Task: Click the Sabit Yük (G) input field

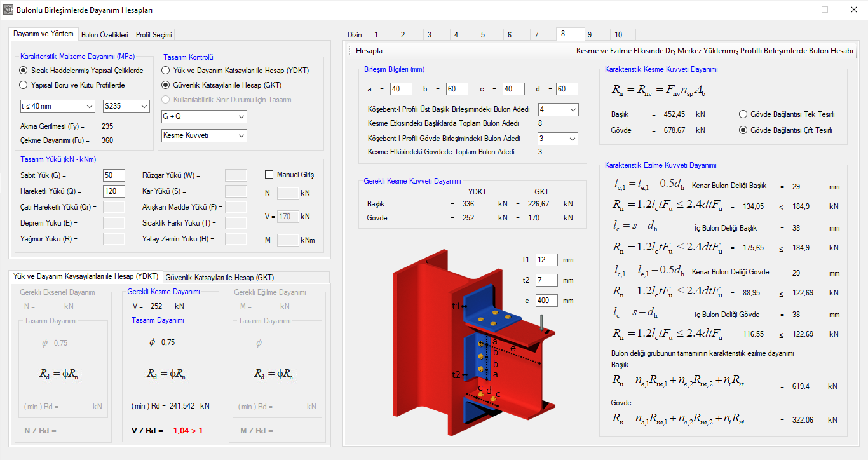Action: (114, 175)
